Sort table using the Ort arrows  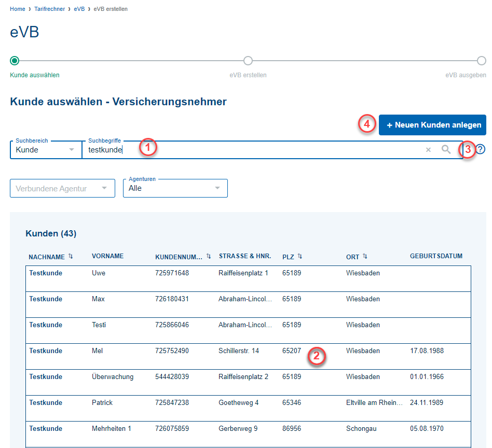[365, 256]
